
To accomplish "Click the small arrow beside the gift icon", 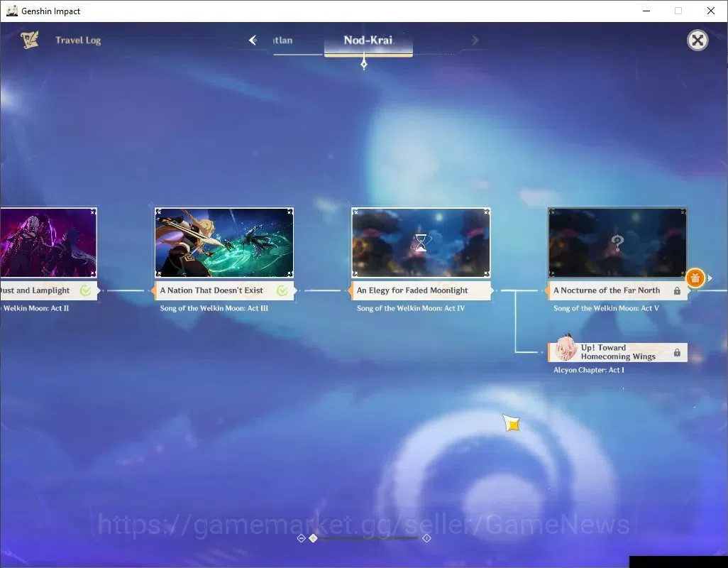I will pyautogui.click(x=710, y=278).
